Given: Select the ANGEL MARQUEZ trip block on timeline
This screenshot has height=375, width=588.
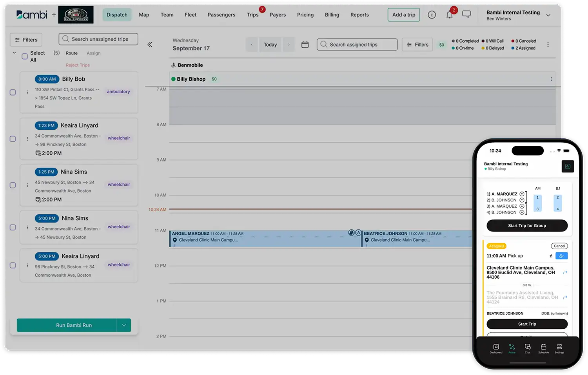Looking at the screenshot, I should coord(265,239).
